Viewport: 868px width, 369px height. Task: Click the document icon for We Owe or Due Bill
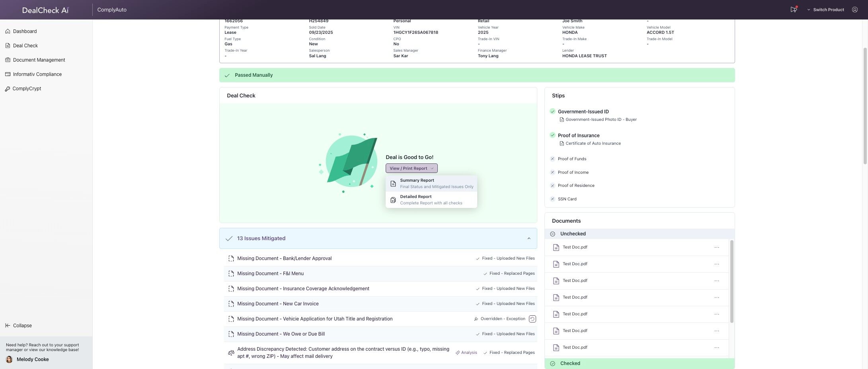tap(231, 334)
